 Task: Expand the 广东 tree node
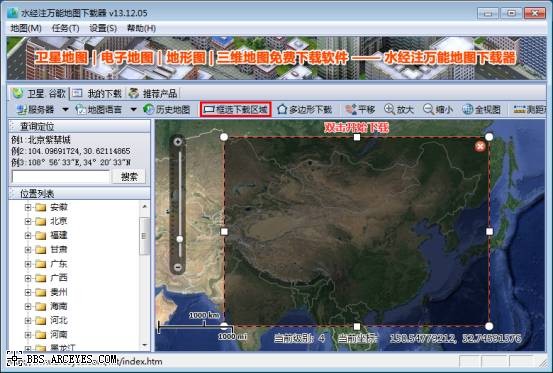click(x=28, y=264)
